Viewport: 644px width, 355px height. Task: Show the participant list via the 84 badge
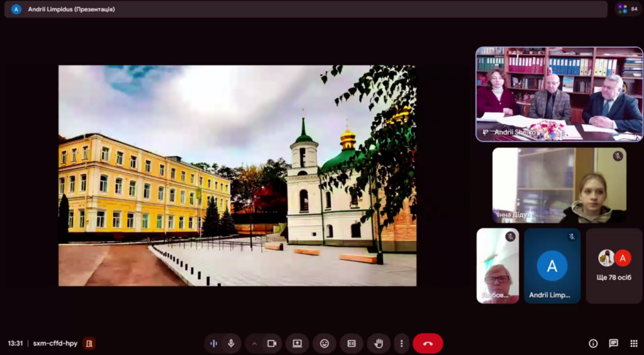(627, 9)
